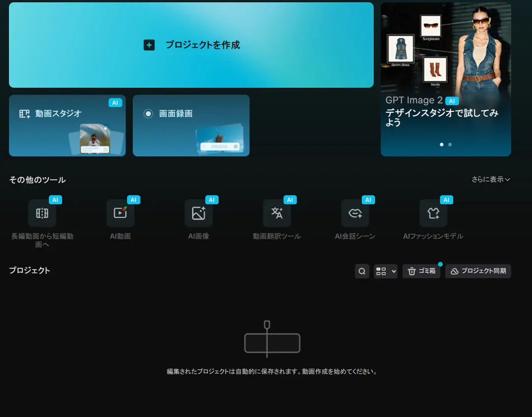Click the デザインスタジオで試してみよう text

click(x=442, y=117)
